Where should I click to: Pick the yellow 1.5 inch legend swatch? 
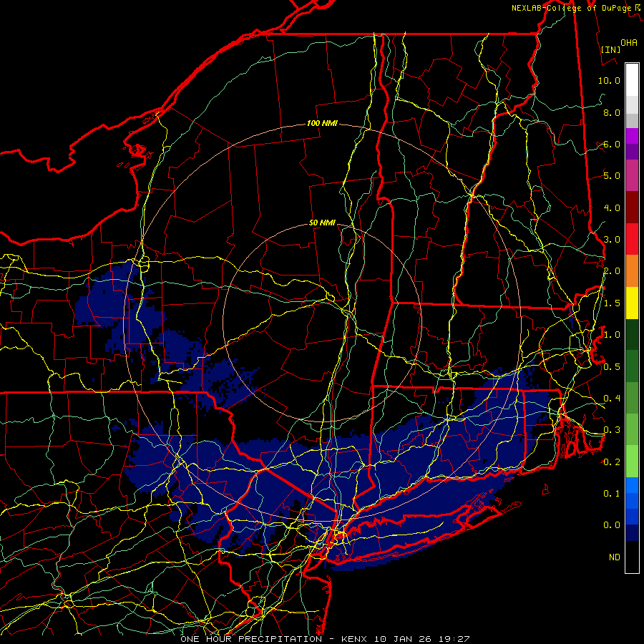pyautogui.click(x=632, y=303)
